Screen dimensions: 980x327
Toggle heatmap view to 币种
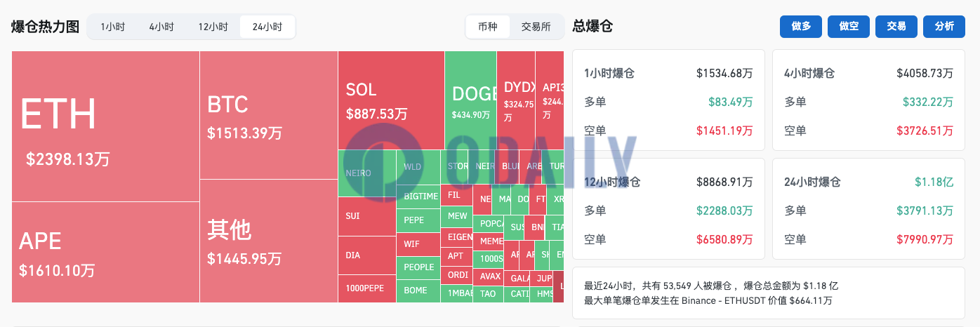(x=487, y=27)
